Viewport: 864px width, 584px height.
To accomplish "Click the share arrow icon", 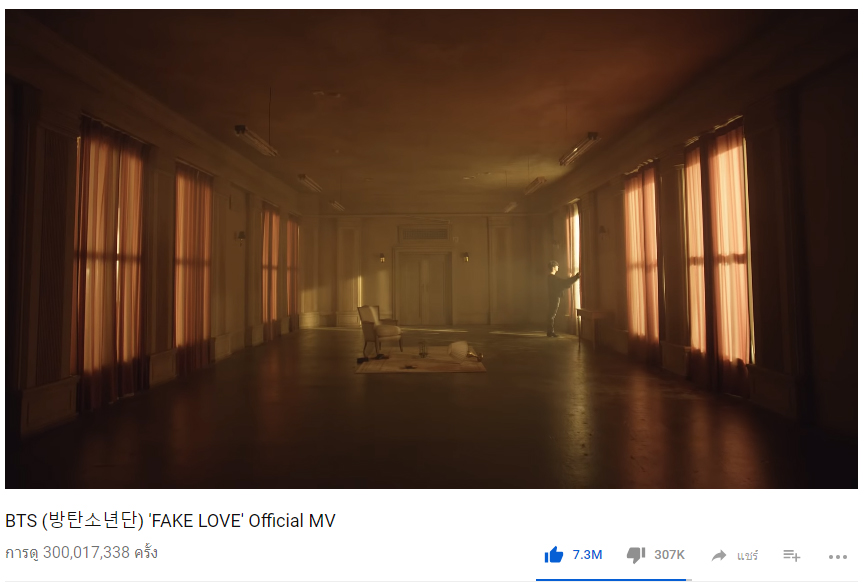I will pos(719,555).
